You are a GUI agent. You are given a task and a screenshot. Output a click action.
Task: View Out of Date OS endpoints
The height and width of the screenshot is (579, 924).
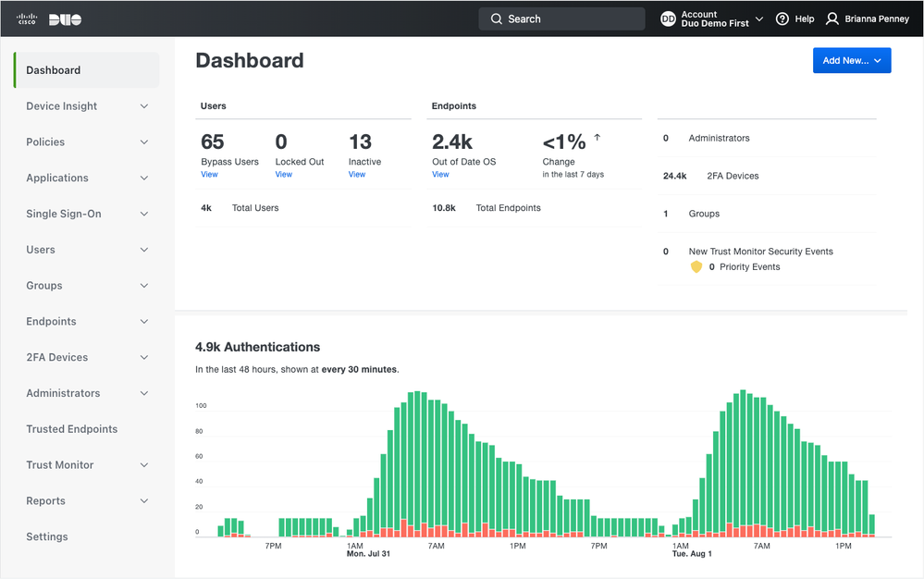coord(440,175)
